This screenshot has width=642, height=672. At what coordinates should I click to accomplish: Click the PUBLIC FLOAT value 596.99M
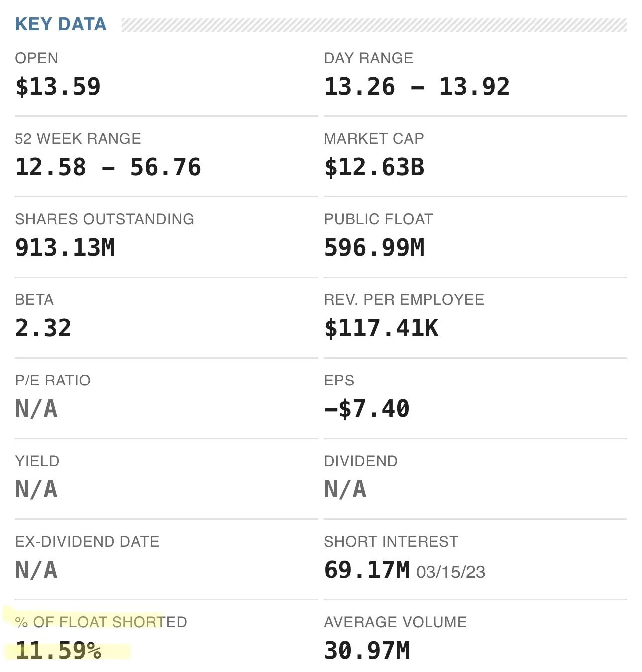(374, 248)
